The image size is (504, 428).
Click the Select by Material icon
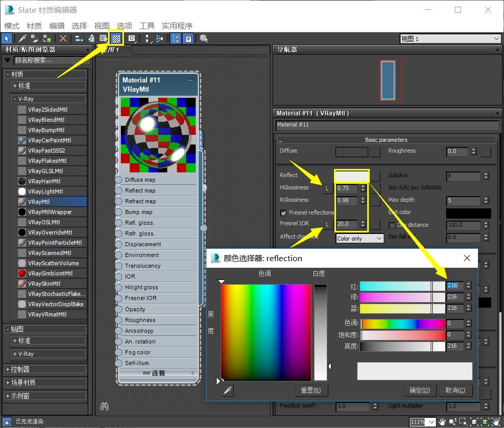pyautogui.click(x=204, y=39)
